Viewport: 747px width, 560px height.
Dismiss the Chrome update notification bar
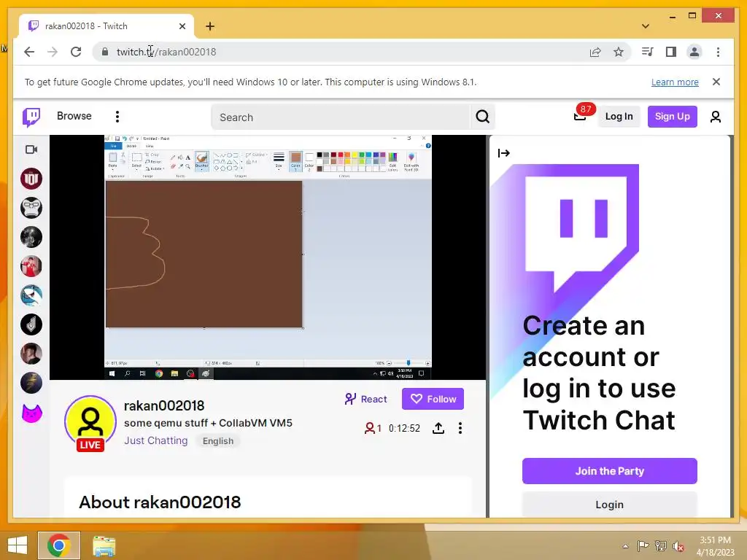point(716,82)
